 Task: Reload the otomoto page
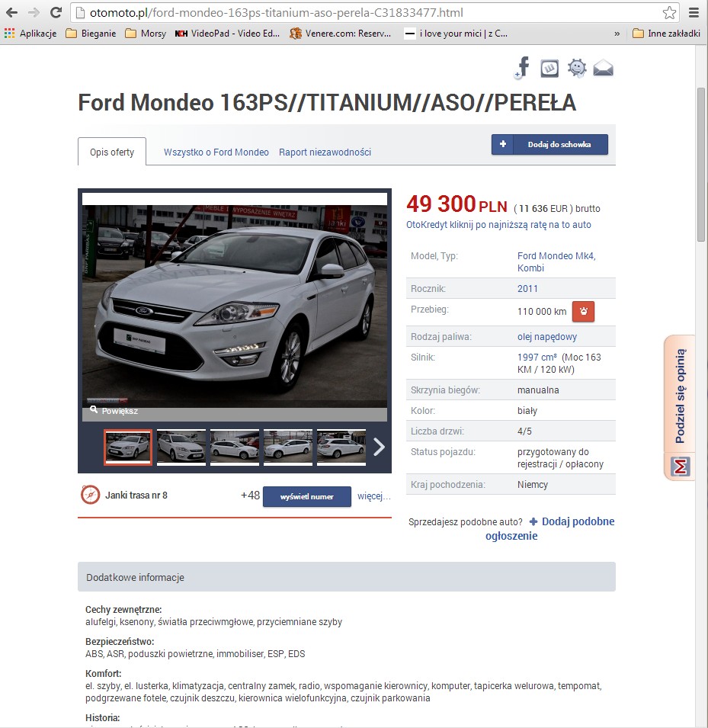click(56, 12)
